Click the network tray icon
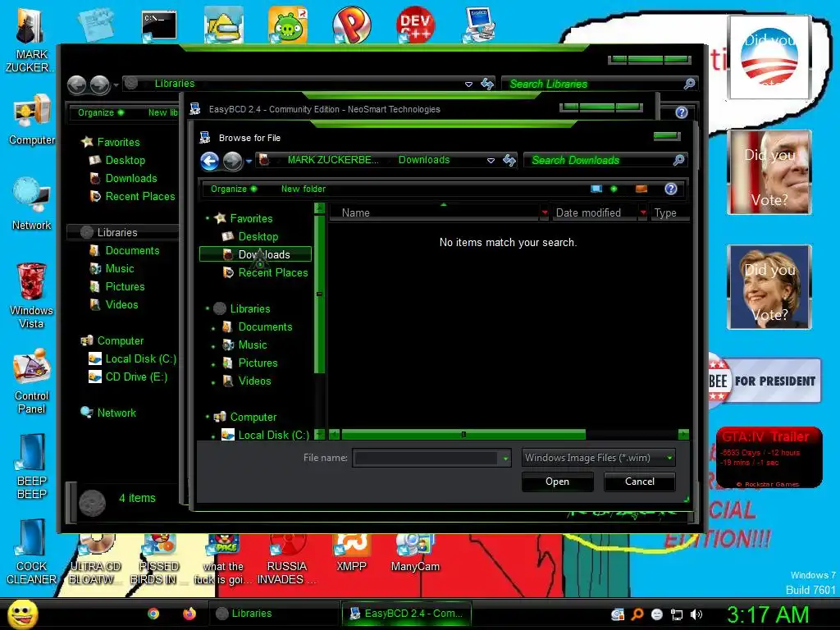The width and height of the screenshot is (840, 630). pos(677,614)
